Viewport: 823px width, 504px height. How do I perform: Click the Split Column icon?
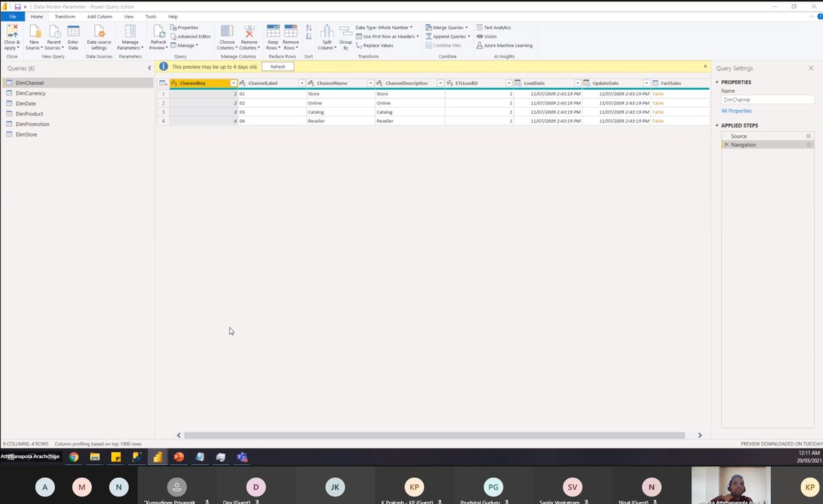pos(327,31)
